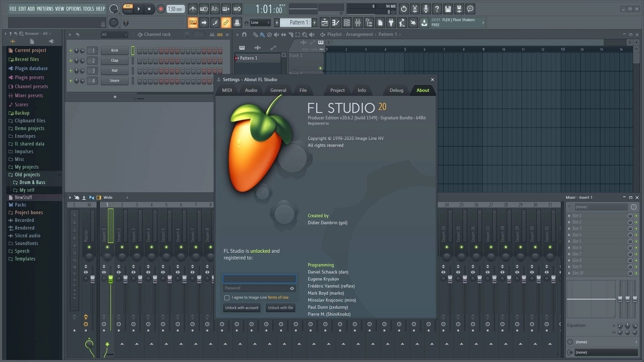This screenshot has height=362, width=644.
Task: Toggle the Master mixer track mute LED
Action: pyautogui.click(x=89, y=247)
